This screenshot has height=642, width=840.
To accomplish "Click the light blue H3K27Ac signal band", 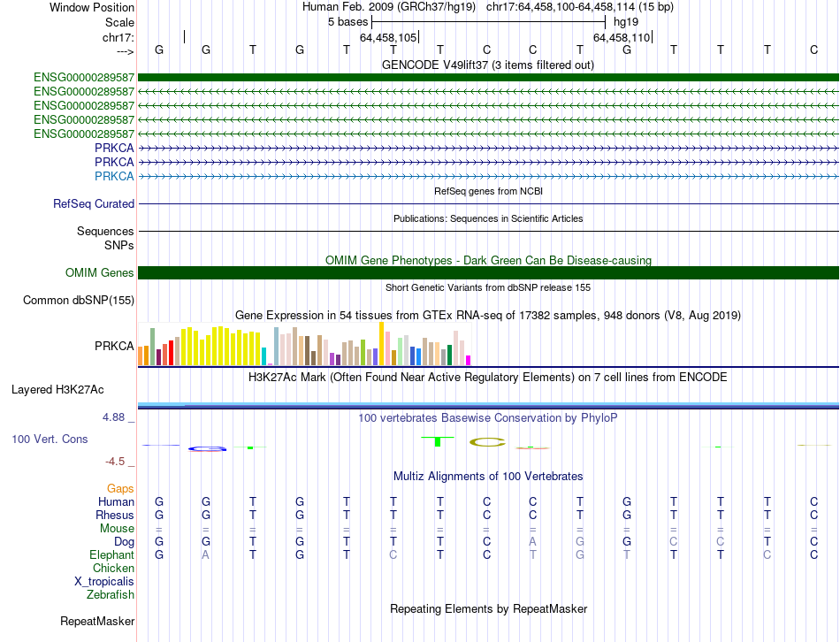I will (488, 404).
